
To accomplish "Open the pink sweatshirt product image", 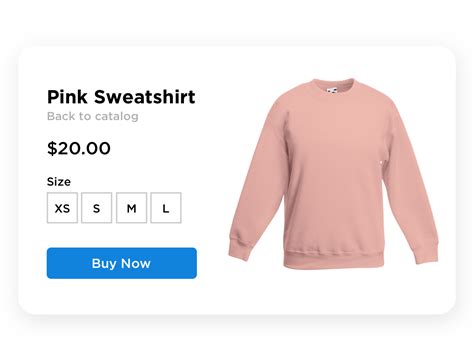I will [x=333, y=174].
